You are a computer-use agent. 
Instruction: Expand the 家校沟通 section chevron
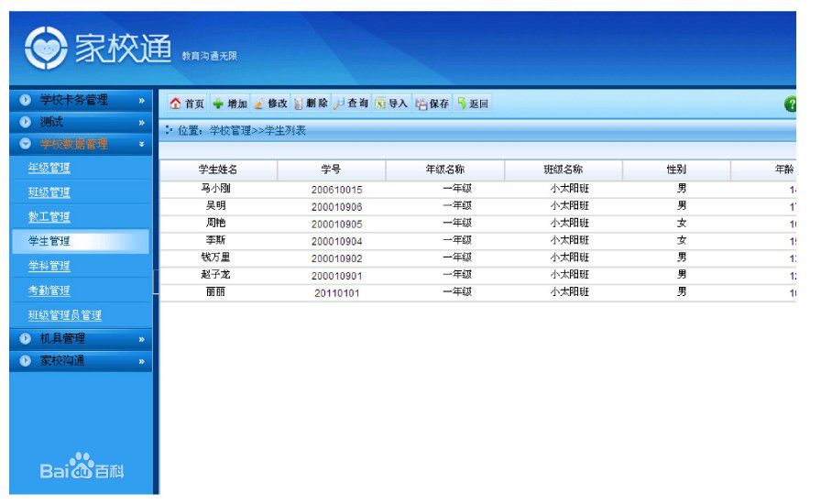click(141, 361)
